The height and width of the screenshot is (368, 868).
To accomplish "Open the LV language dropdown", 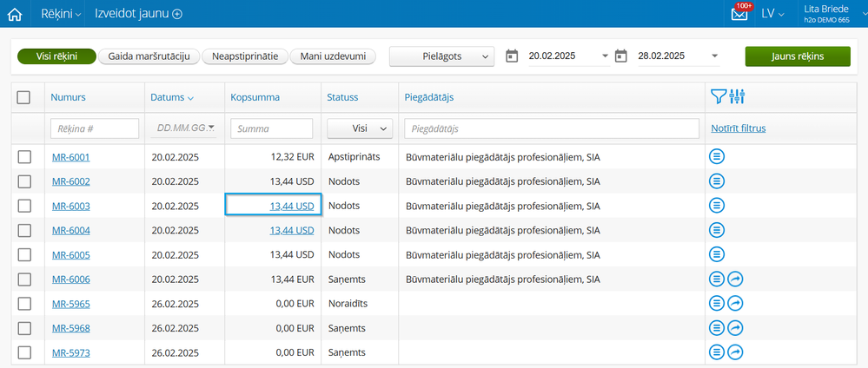I will coord(772,14).
